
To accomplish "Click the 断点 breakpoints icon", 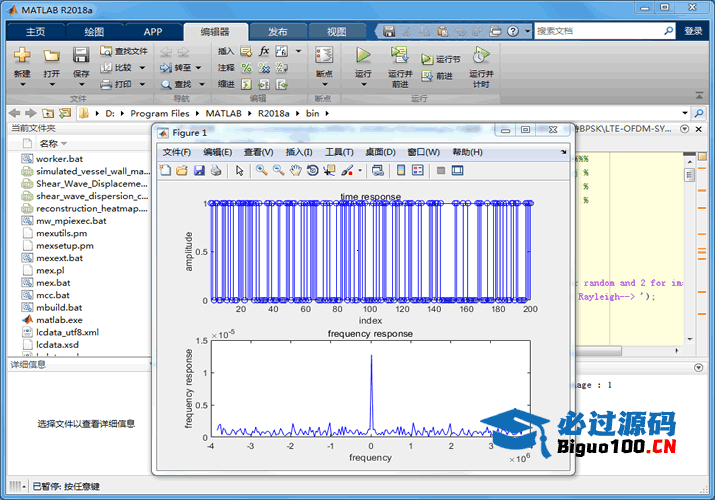I will tap(324, 55).
